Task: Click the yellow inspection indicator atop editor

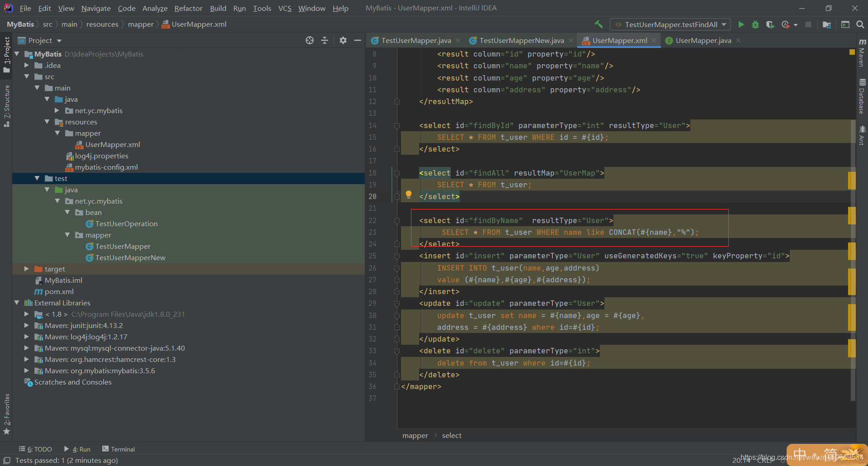Action: 852,52
